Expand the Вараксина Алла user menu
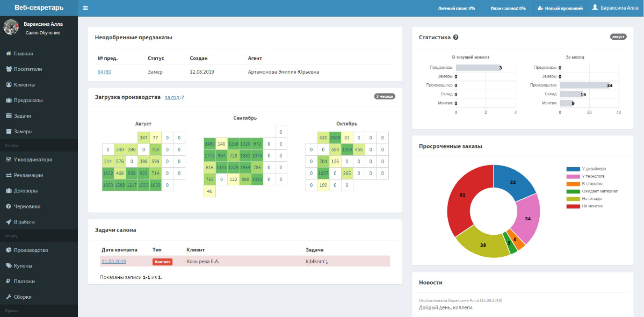The image size is (644, 317). click(616, 8)
